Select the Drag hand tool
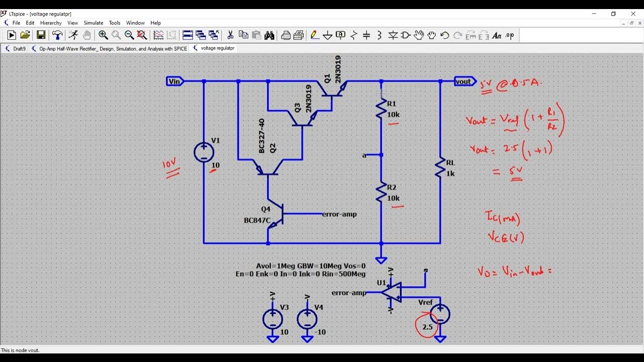Screen dimensions: 644x362 (432, 35)
